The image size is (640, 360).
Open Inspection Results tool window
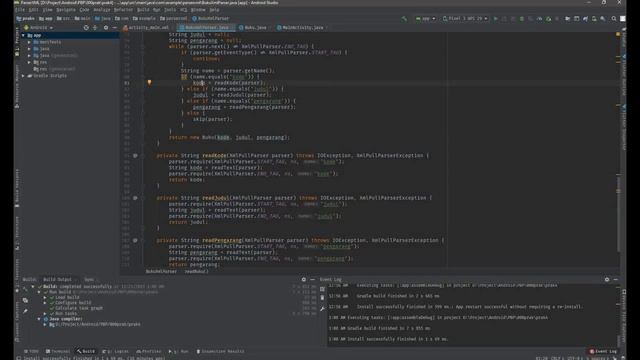[x=220, y=351]
